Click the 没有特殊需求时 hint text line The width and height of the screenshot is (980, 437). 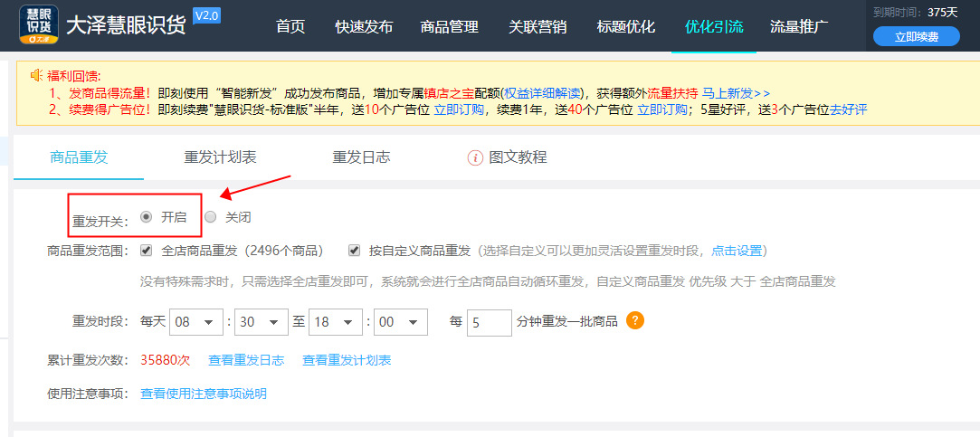[488, 282]
